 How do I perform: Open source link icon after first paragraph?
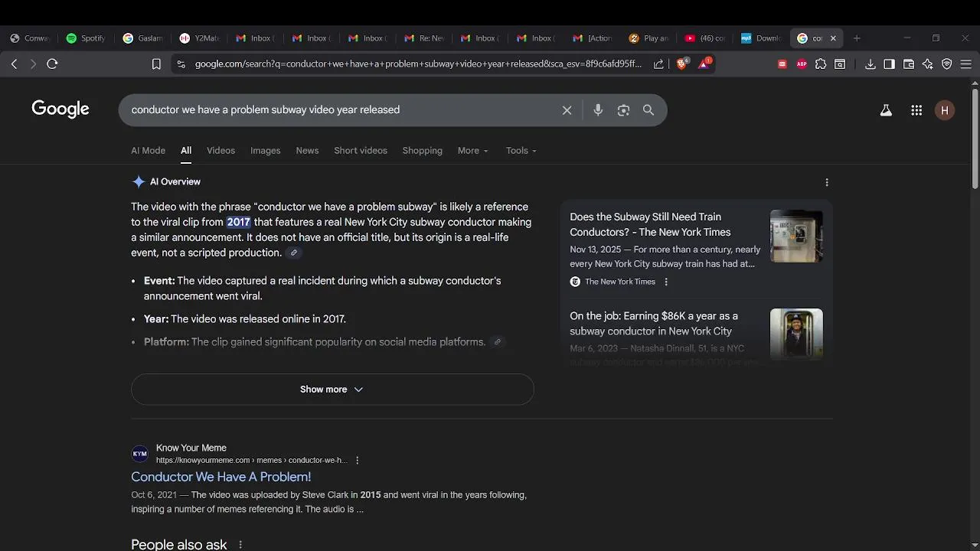[293, 253]
